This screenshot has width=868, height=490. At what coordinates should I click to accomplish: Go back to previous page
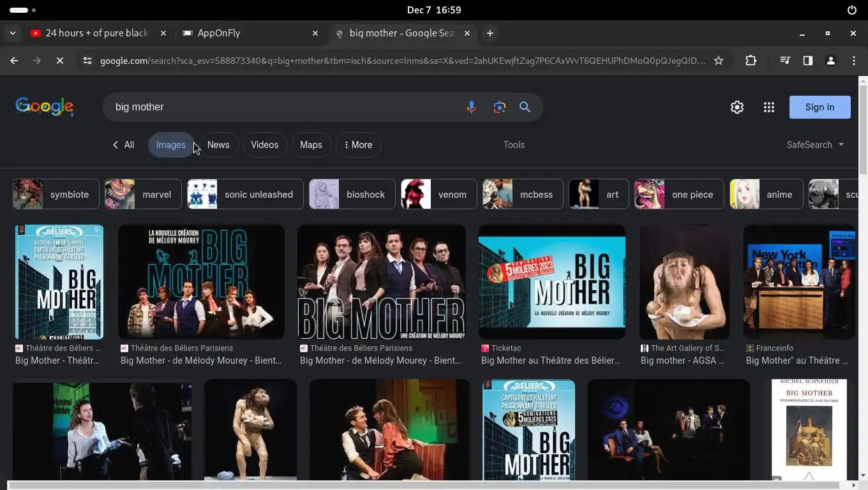(x=14, y=61)
